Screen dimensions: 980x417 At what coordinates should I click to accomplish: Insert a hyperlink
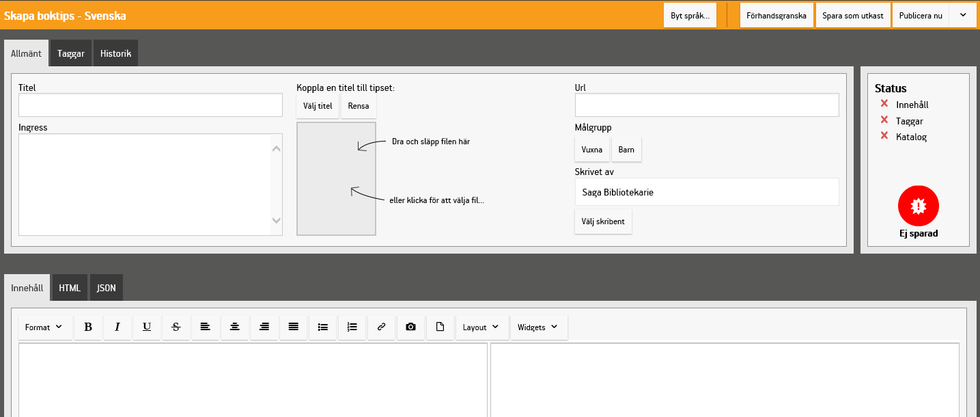(382, 327)
